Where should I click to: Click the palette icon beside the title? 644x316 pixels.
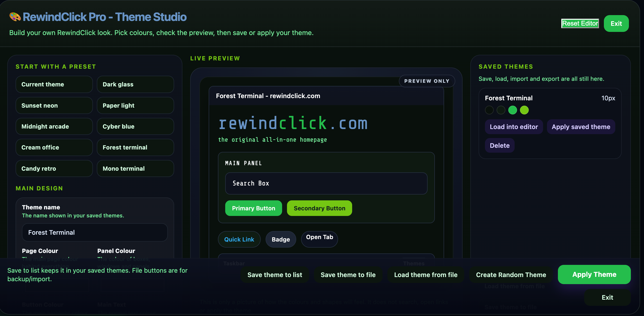[15, 17]
